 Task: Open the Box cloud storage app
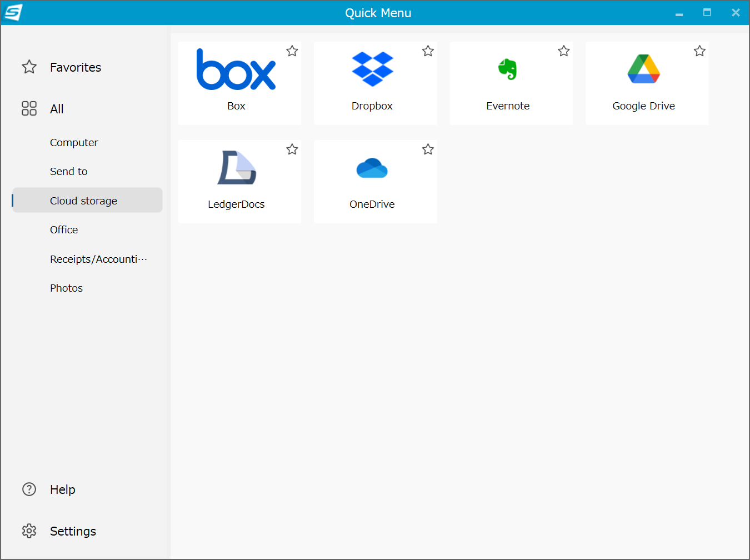click(236, 71)
